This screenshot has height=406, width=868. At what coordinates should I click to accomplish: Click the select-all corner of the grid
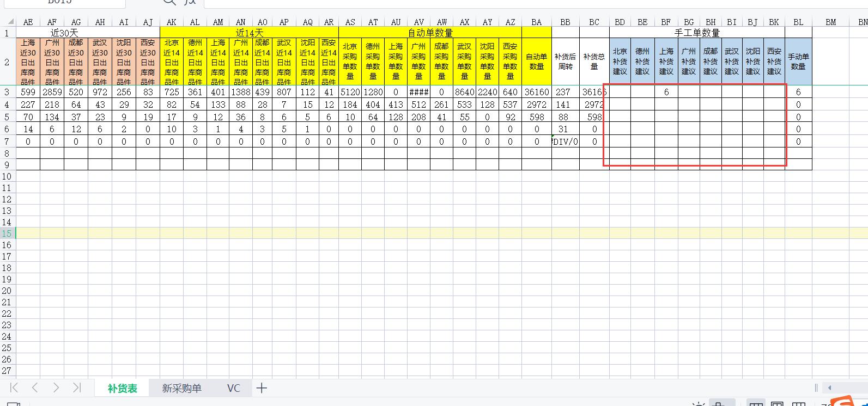(x=8, y=22)
